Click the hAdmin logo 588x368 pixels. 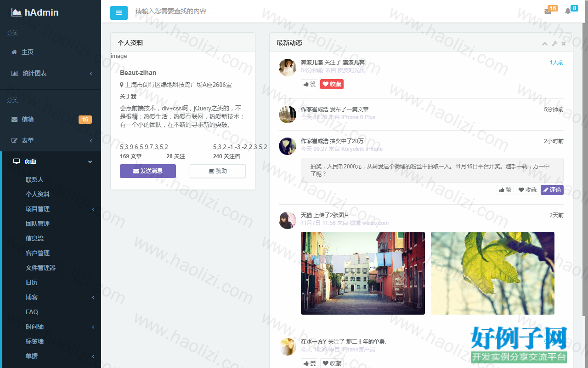tap(35, 12)
